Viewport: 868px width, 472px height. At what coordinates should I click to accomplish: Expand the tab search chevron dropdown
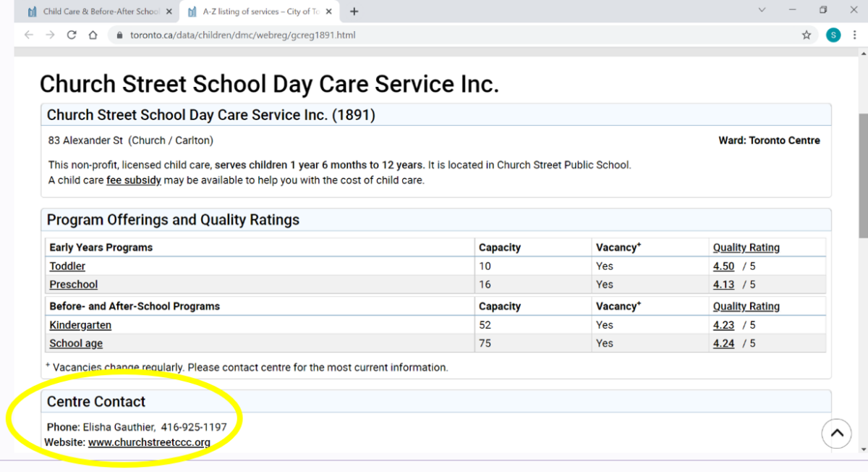[x=762, y=11]
